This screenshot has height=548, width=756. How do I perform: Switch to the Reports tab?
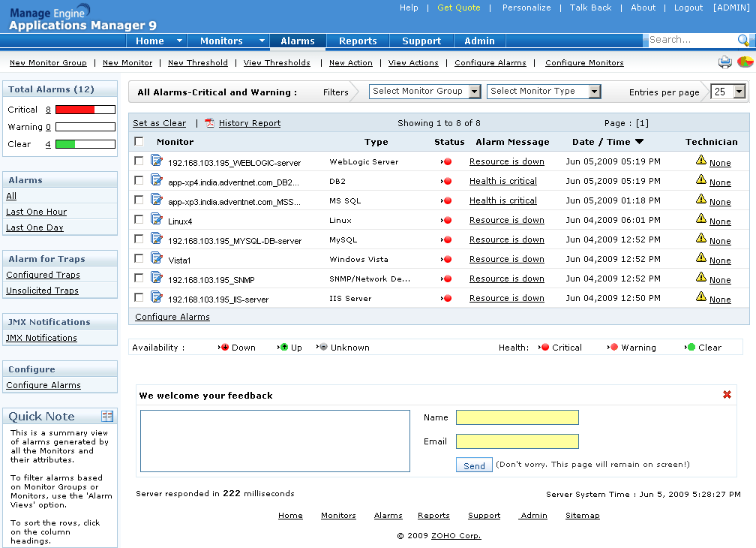358,41
